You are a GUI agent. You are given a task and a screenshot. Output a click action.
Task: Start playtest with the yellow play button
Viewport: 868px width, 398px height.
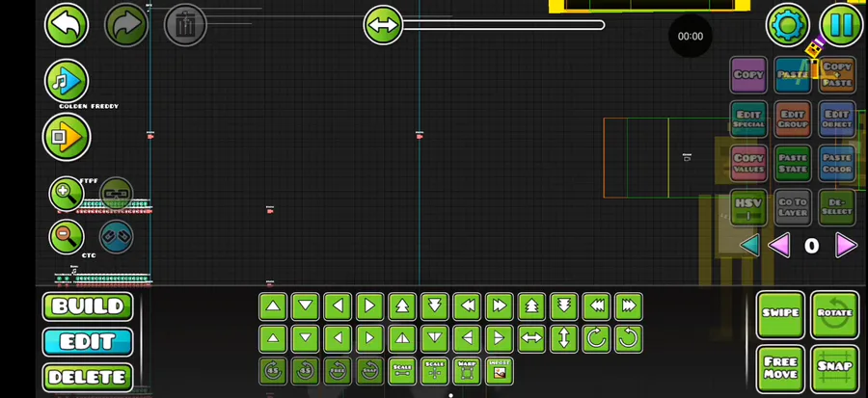(67, 137)
